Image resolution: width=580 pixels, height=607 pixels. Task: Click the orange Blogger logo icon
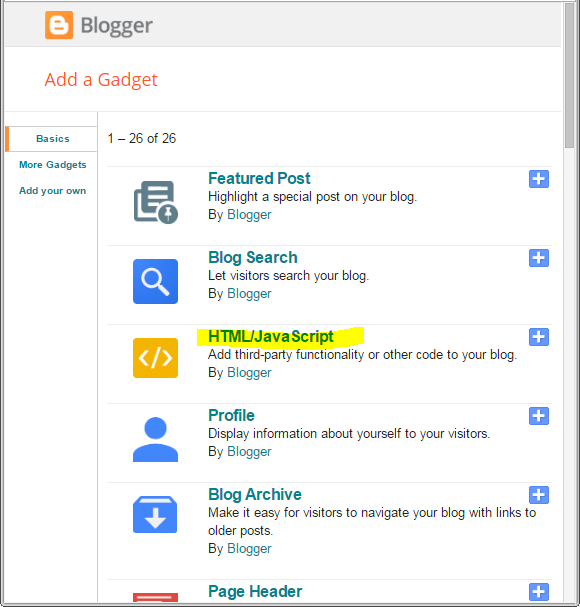(x=59, y=25)
